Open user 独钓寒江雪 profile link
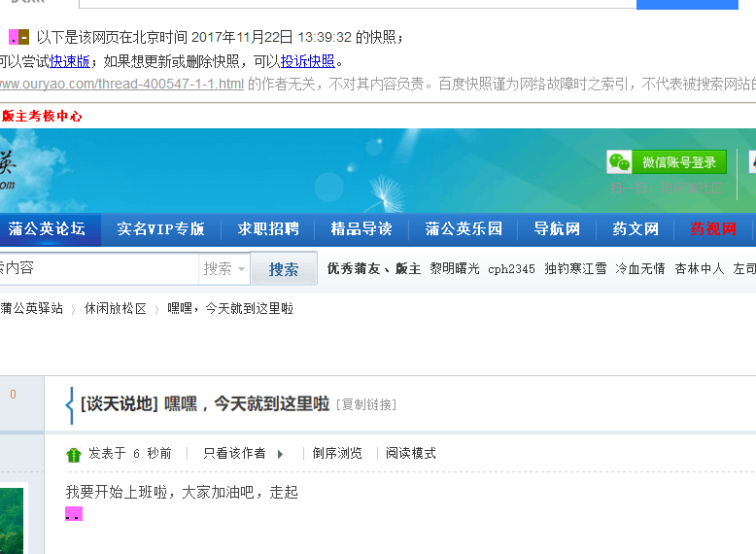The width and height of the screenshot is (756, 554). coord(575,268)
